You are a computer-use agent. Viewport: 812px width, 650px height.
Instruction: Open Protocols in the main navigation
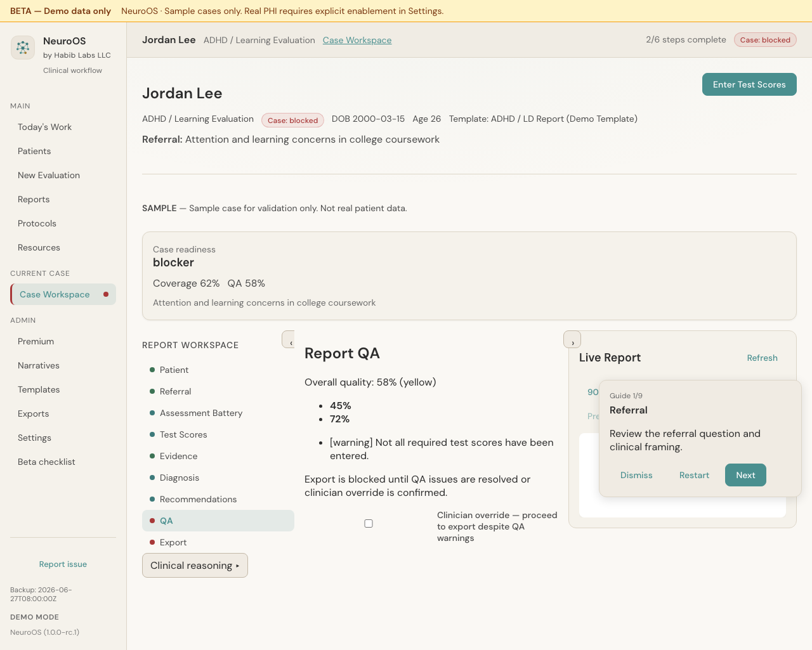pyautogui.click(x=63, y=223)
